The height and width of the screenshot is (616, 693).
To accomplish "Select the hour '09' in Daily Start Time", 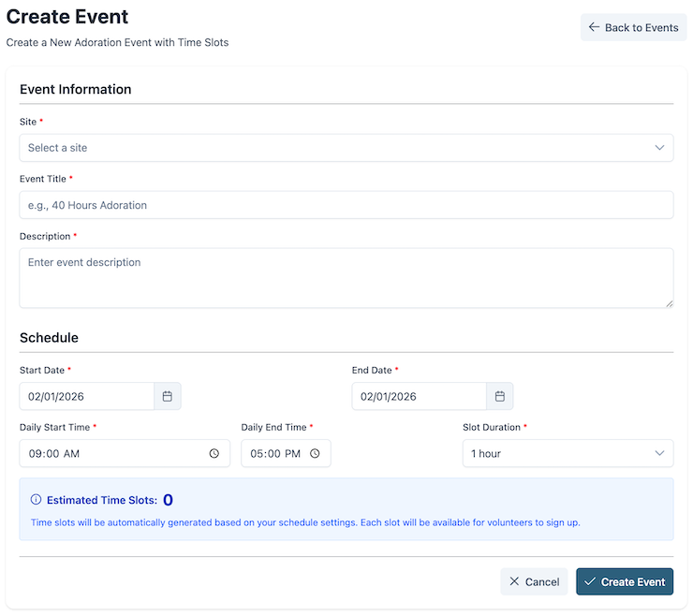I will point(36,453).
